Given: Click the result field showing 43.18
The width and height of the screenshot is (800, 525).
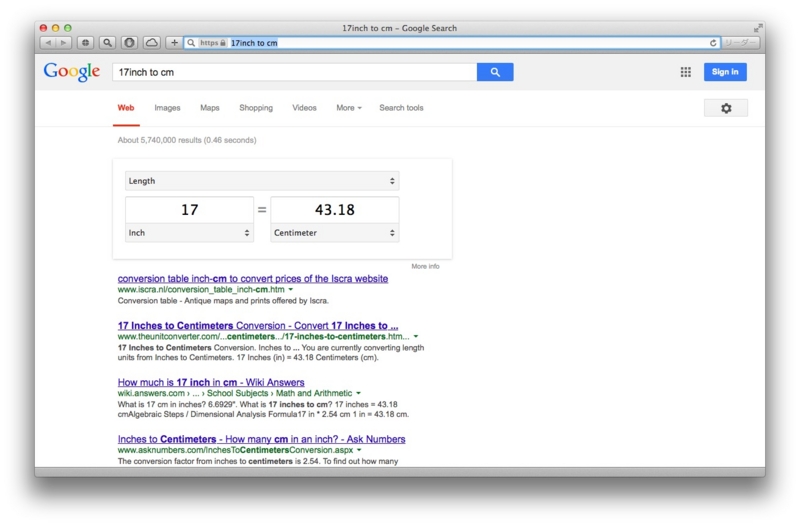Looking at the screenshot, I should (x=335, y=210).
